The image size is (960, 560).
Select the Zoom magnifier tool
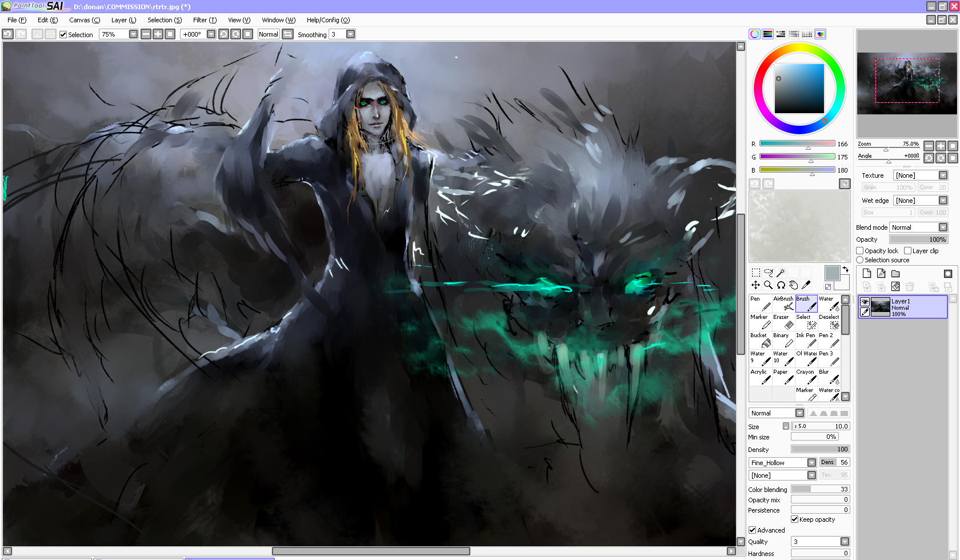[768, 285]
